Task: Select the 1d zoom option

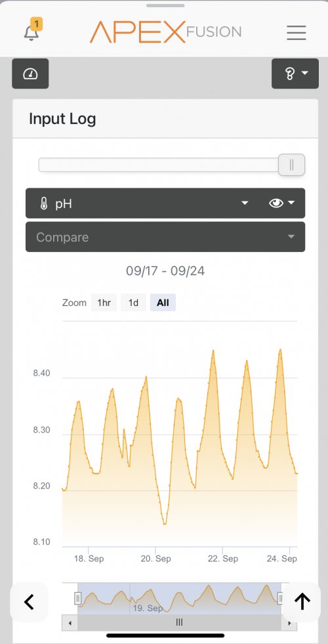Action: tap(133, 303)
